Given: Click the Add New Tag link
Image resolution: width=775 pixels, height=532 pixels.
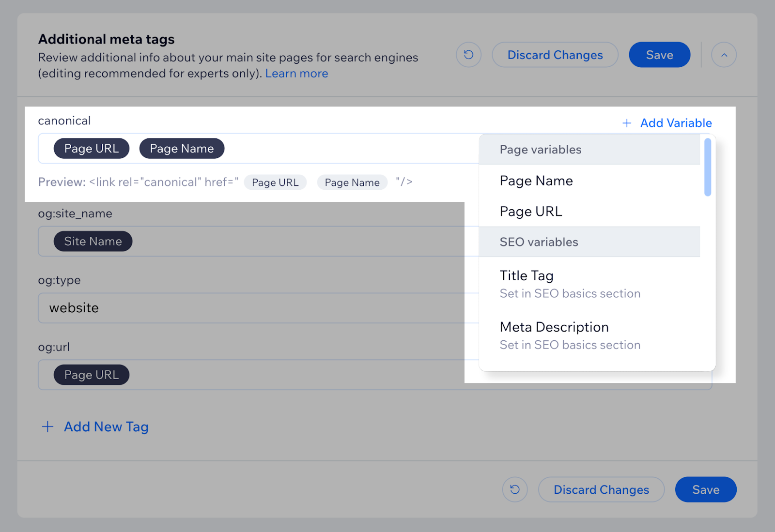Looking at the screenshot, I should (106, 426).
